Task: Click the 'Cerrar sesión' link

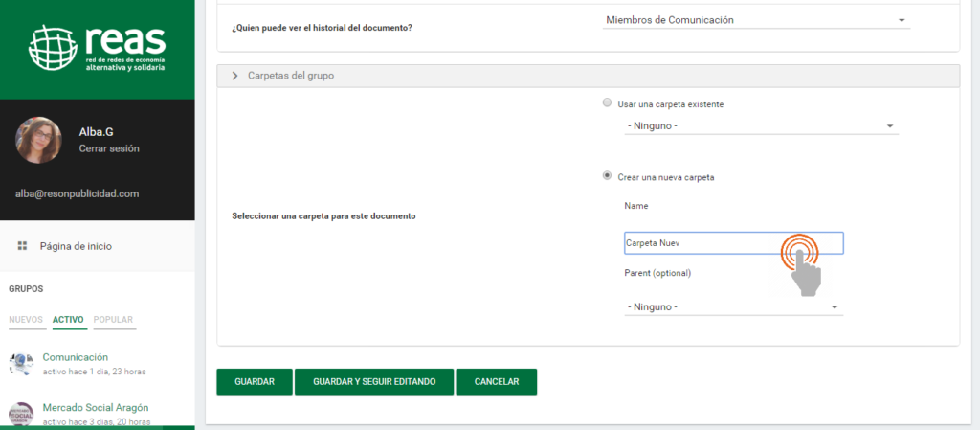Action: click(x=109, y=148)
